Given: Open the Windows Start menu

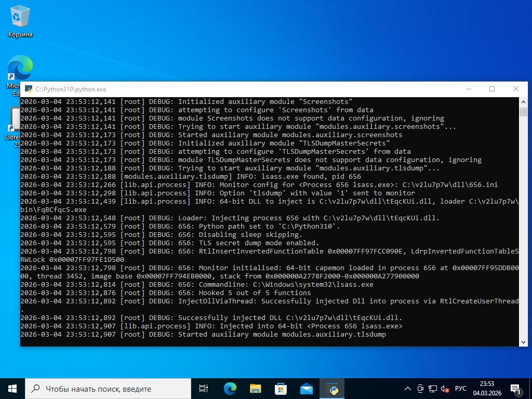Looking at the screenshot, I should click(x=12, y=389).
